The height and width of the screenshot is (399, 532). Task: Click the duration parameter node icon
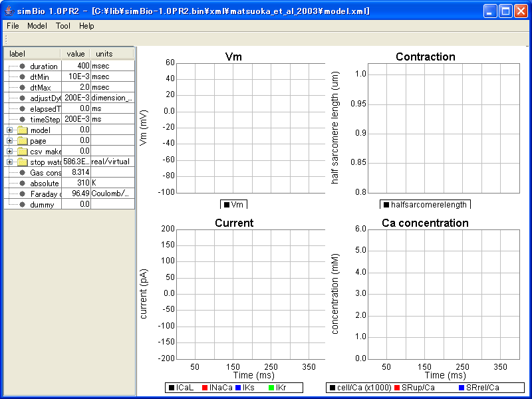tap(23, 66)
